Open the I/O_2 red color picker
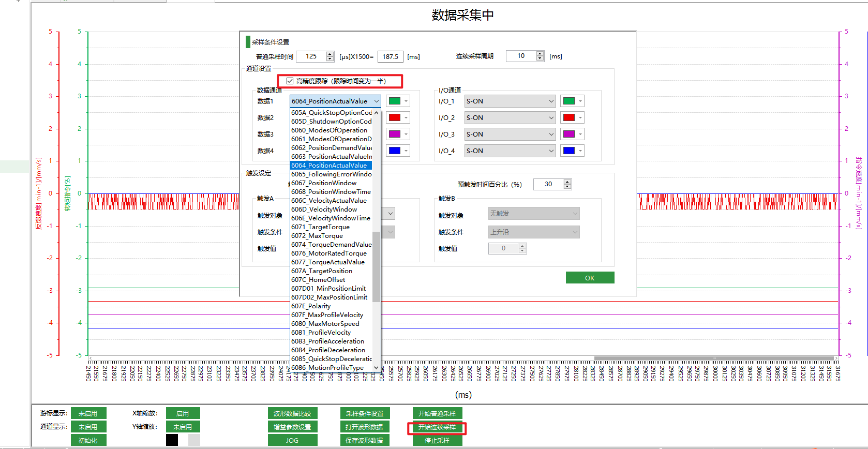Image resolution: width=868 pixels, height=449 pixels. pos(572,118)
